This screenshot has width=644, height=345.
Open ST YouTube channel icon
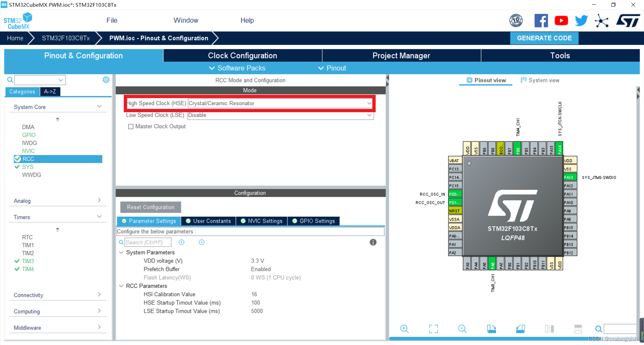point(561,21)
